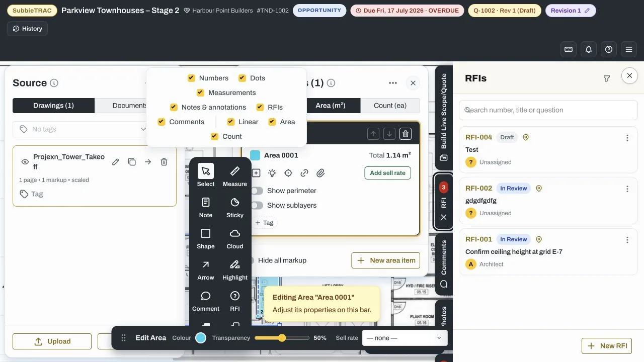Filter the RFIs list
The image size is (644, 362).
pyautogui.click(x=607, y=78)
